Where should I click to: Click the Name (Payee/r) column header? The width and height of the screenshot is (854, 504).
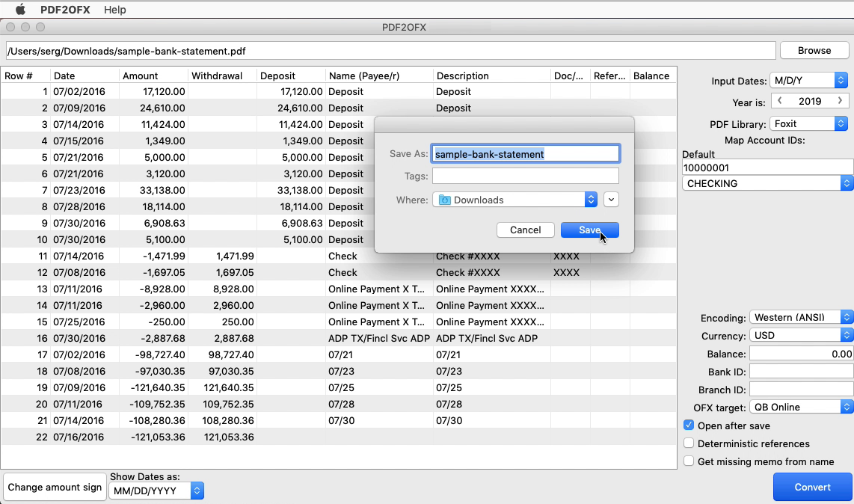pyautogui.click(x=379, y=76)
